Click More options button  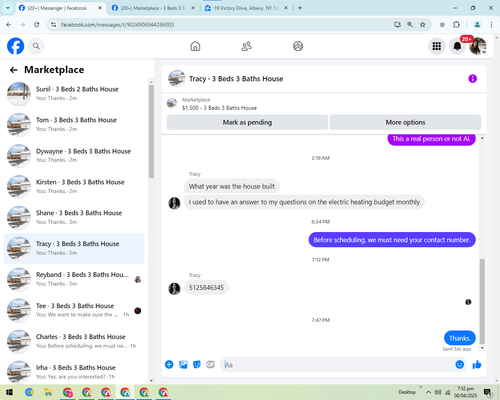pyautogui.click(x=405, y=122)
